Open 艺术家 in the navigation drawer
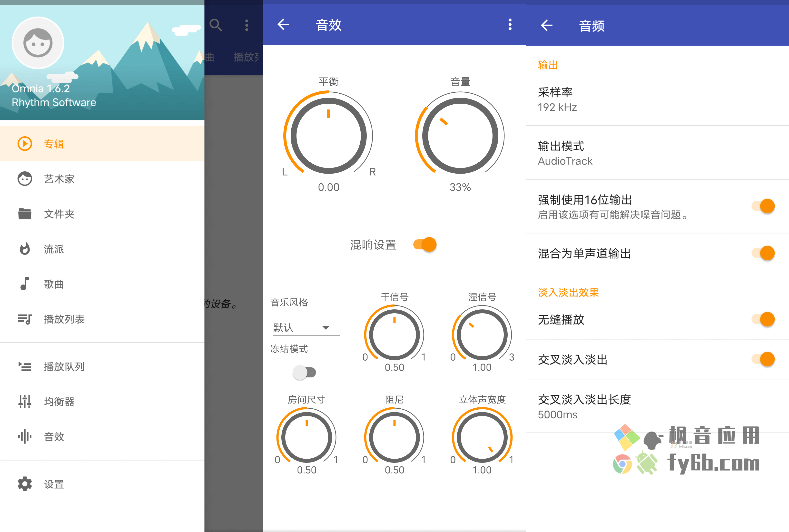 [102, 178]
